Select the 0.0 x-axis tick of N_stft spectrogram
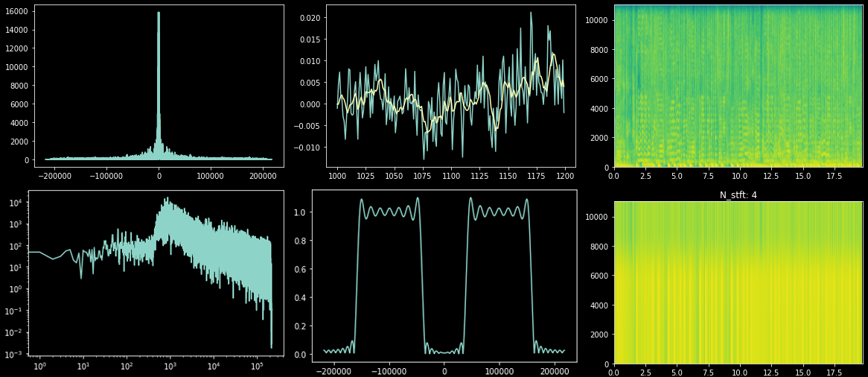868x377 pixels. tap(614, 370)
